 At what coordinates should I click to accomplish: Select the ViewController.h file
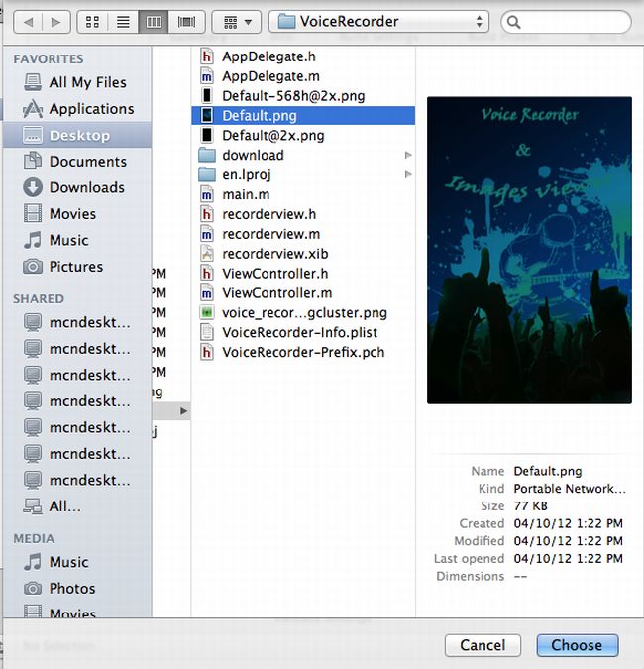point(303,274)
